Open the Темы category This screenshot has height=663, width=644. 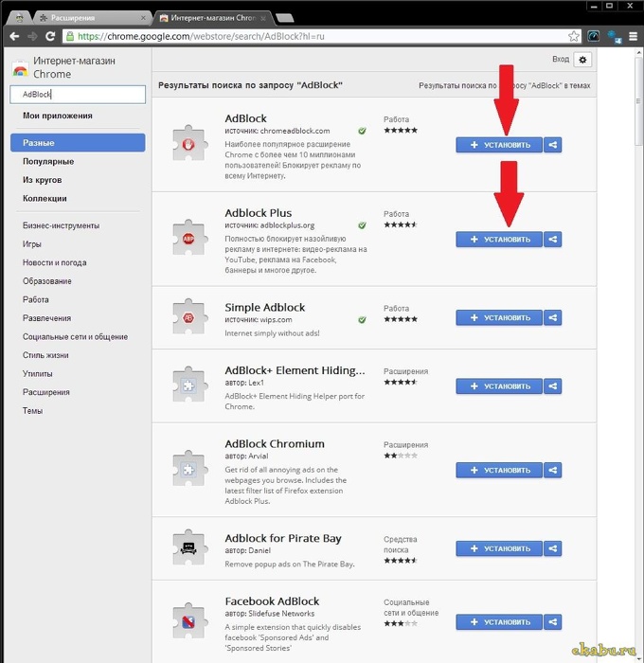pyautogui.click(x=32, y=410)
